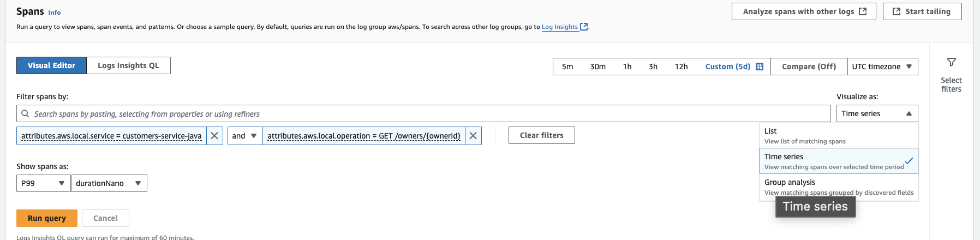Open the UTC timezone dropdown
This screenshot has height=240, width=980.
882,67
